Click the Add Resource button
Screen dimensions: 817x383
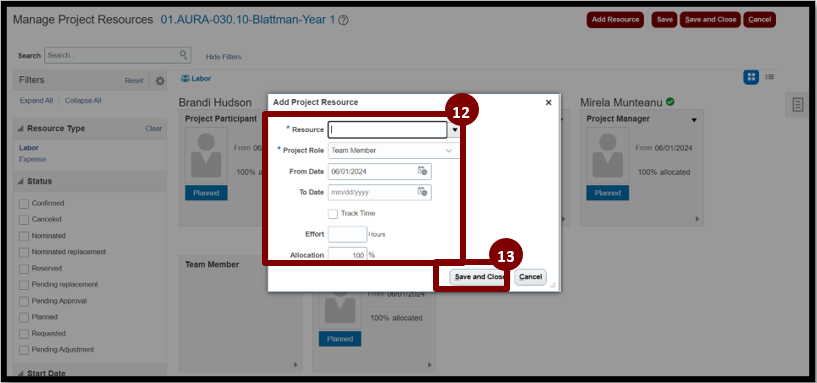pos(615,20)
